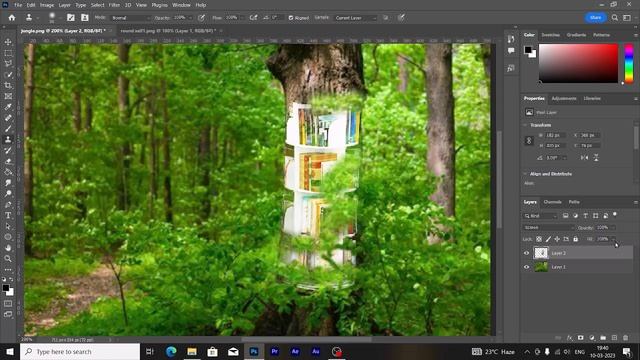Toggle the layer filter switch
Viewport: 640px width, 360px height.
click(x=615, y=215)
